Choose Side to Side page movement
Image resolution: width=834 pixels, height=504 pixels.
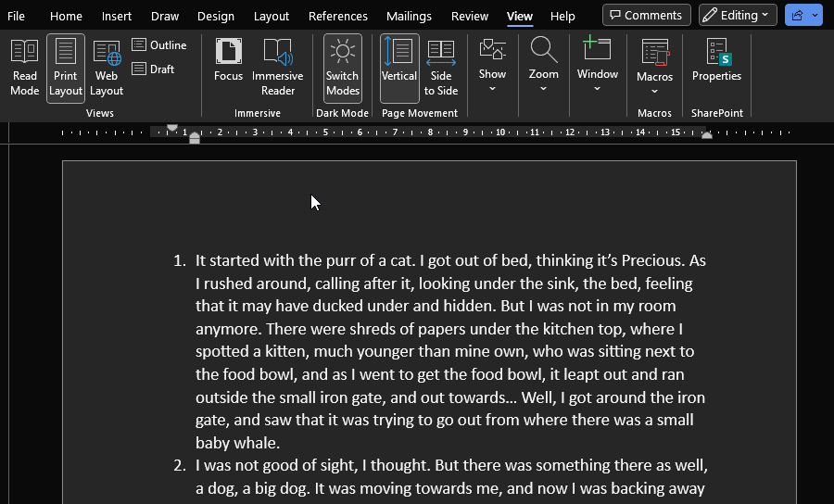pyautogui.click(x=441, y=68)
